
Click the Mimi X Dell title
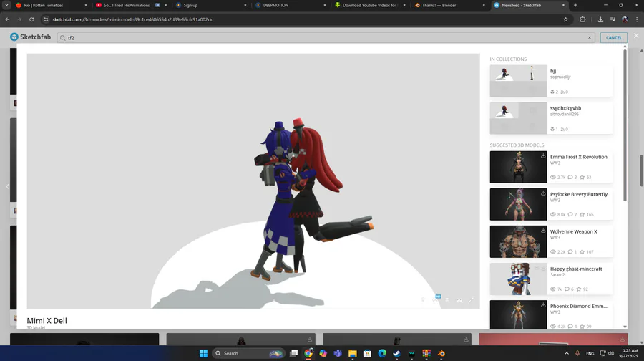47,321
